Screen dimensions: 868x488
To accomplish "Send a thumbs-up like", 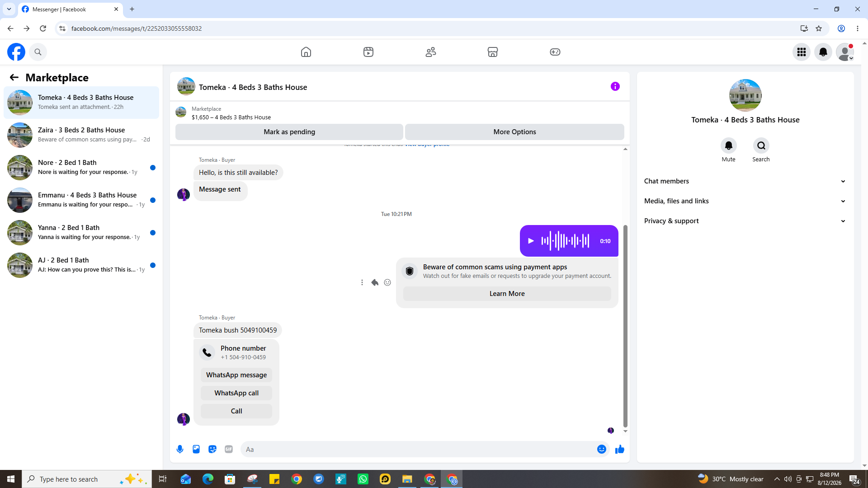I will pyautogui.click(x=620, y=449).
